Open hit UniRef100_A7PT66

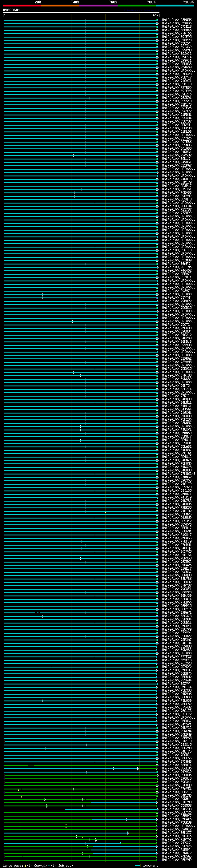177,33
